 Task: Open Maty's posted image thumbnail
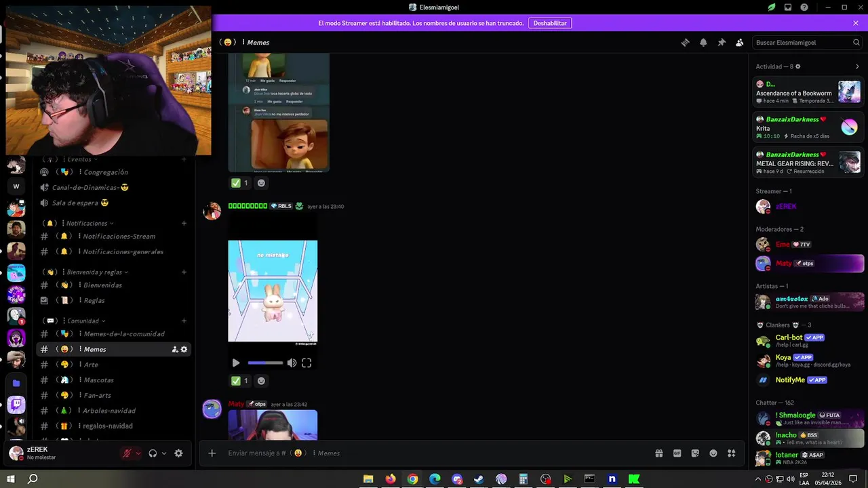[273, 424]
